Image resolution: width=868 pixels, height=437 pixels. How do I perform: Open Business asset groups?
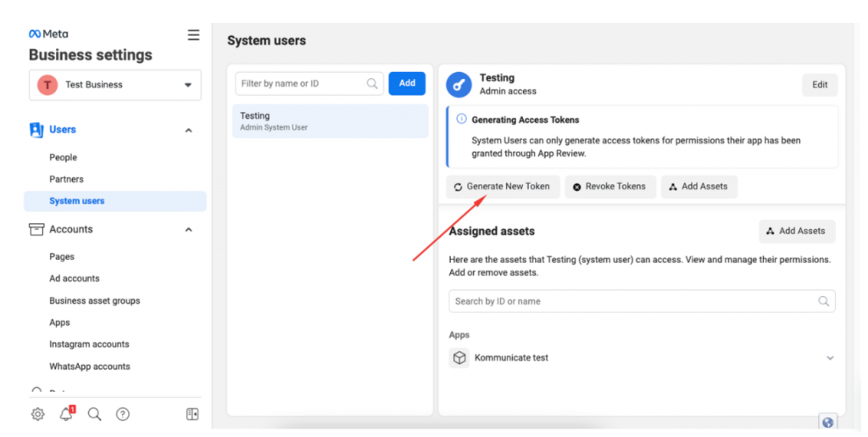(x=95, y=300)
